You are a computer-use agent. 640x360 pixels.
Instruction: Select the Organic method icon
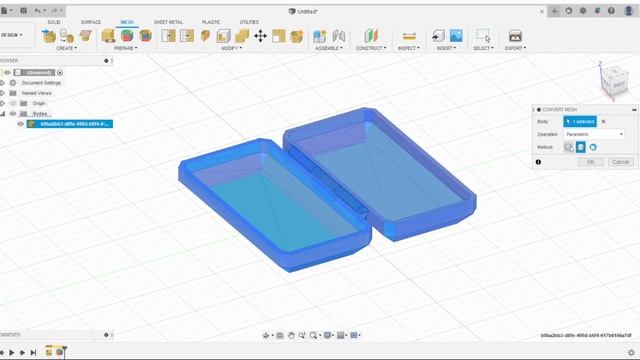593,147
